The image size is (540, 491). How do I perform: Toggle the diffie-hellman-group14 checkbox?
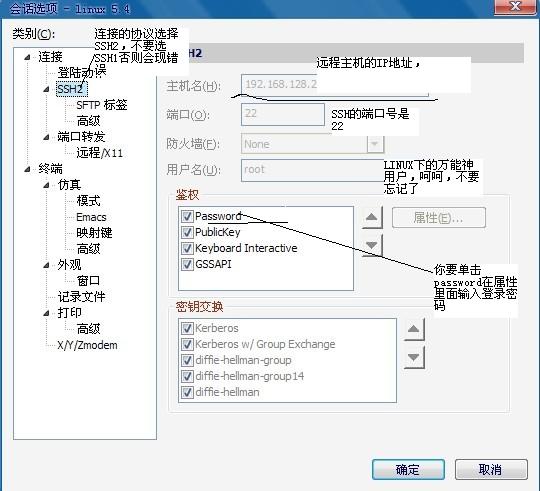point(187,376)
